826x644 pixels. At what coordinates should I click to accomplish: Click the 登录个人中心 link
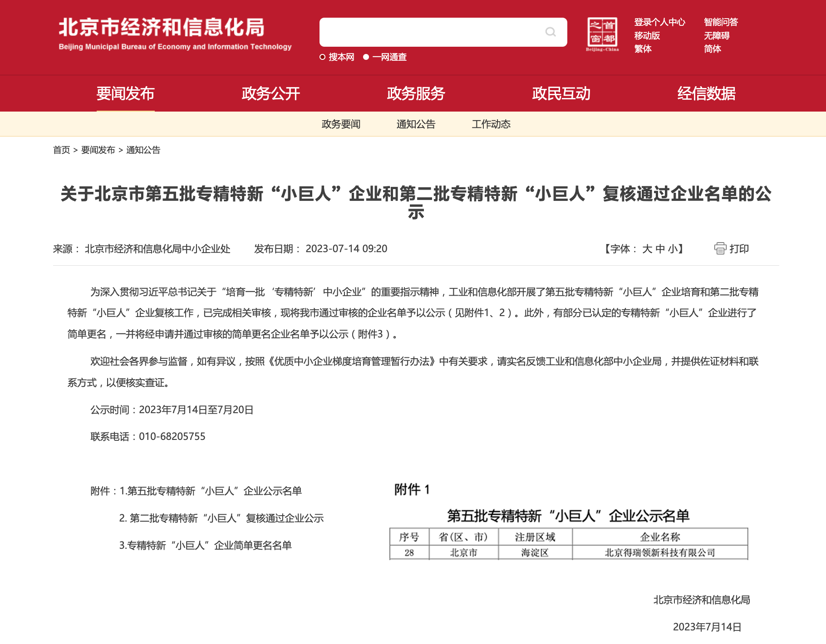(x=659, y=22)
